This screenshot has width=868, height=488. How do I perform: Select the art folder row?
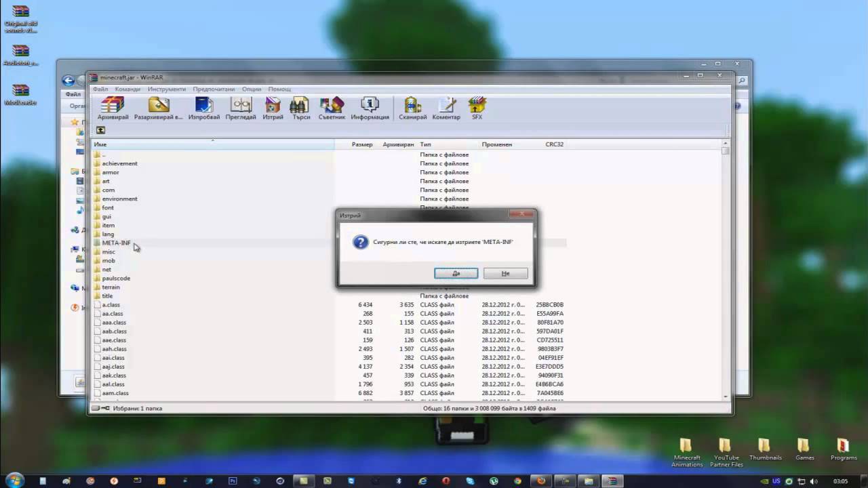pos(329,181)
